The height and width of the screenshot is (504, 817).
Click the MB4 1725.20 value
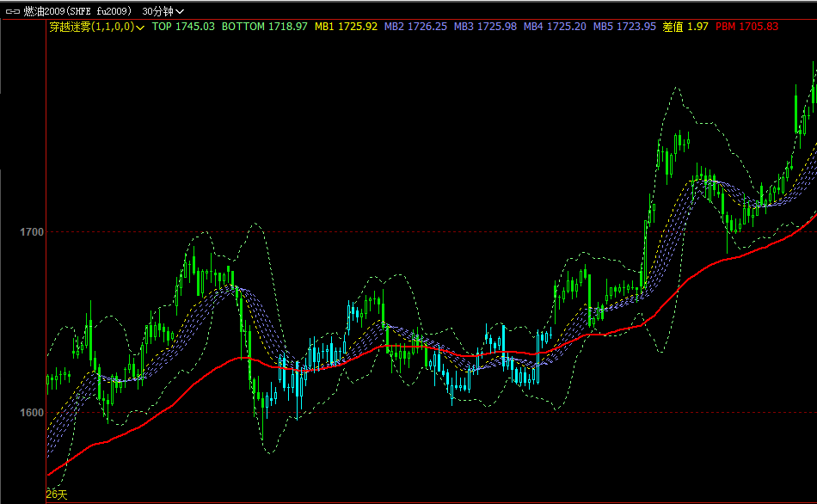point(555,27)
